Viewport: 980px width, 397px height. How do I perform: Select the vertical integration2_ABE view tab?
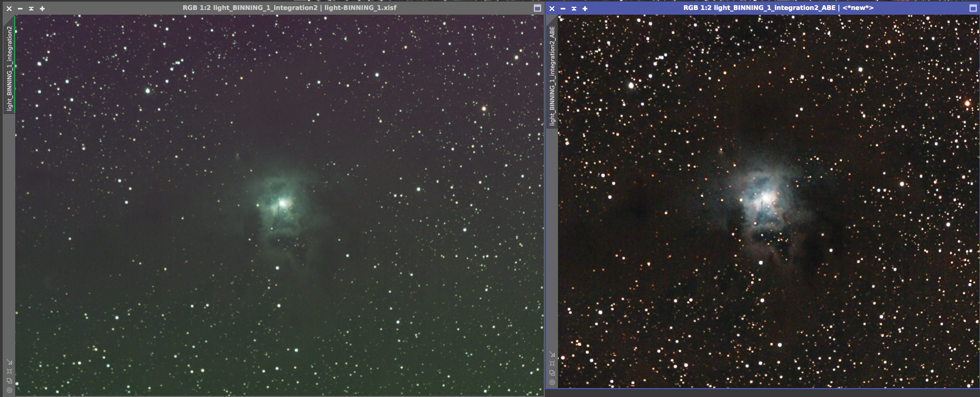click(552, 76)
